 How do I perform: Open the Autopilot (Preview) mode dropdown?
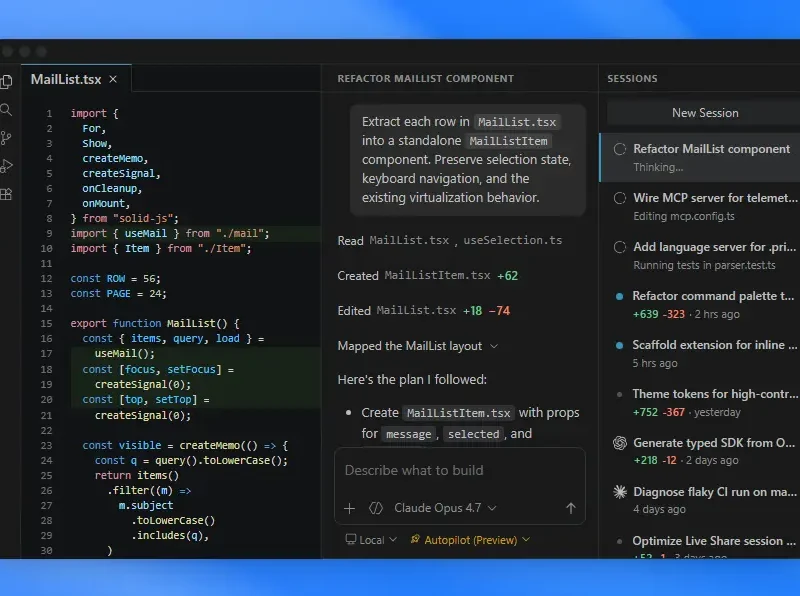click(x=470, y=540)
